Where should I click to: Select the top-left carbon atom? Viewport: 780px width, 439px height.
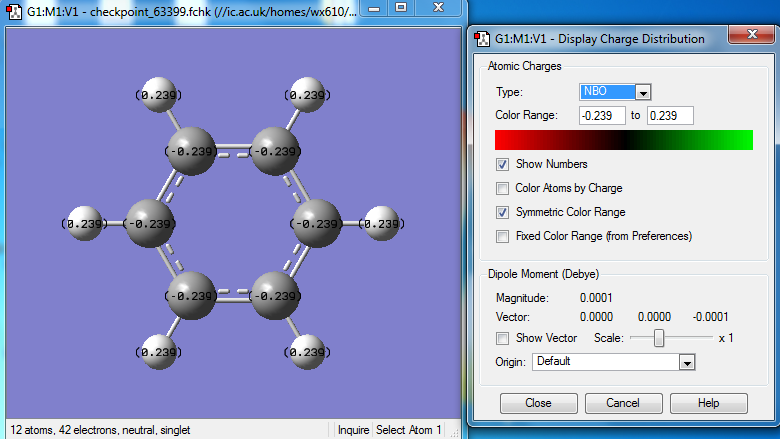192,151
